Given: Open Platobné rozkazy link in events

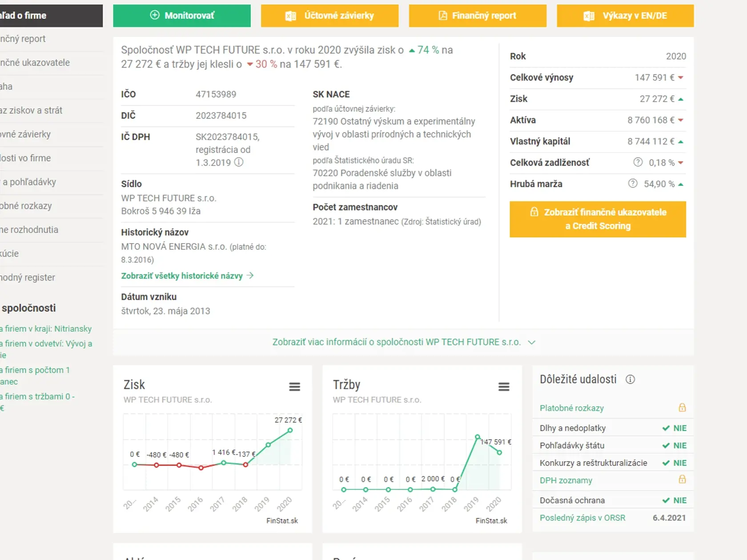Looking at the screenshot, I should click(571, 408).
